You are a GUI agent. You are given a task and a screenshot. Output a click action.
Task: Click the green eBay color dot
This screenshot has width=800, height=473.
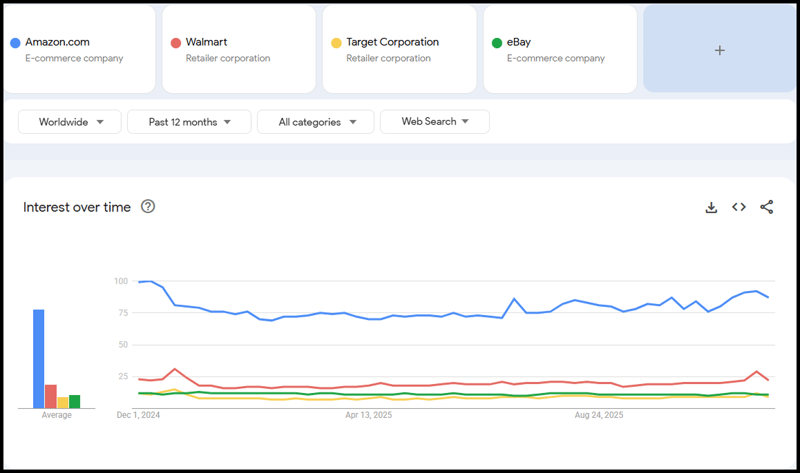point(497,43)
